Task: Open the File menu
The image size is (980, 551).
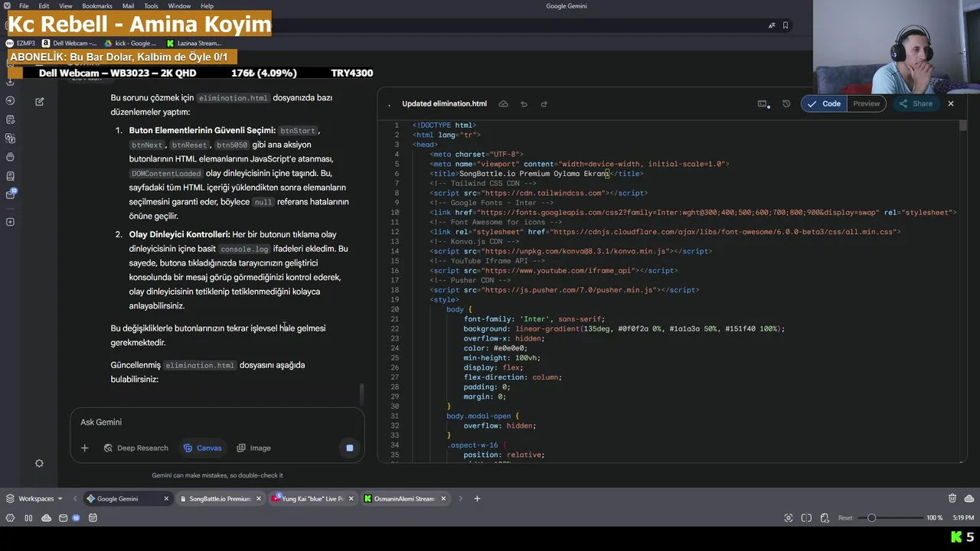Action: (x=24, y=6)
